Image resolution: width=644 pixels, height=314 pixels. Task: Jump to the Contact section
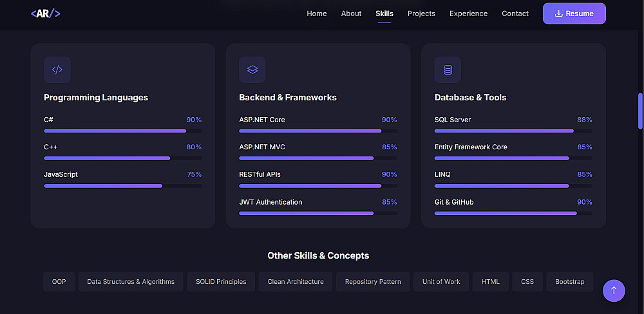coord(515,14)
